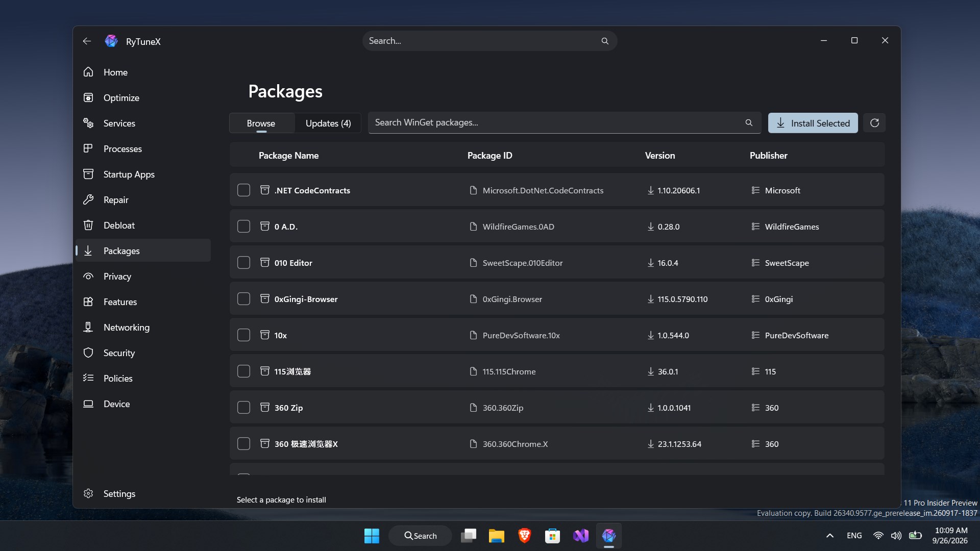Click the file icon beside 360.360Zip

tap(473, 407)
